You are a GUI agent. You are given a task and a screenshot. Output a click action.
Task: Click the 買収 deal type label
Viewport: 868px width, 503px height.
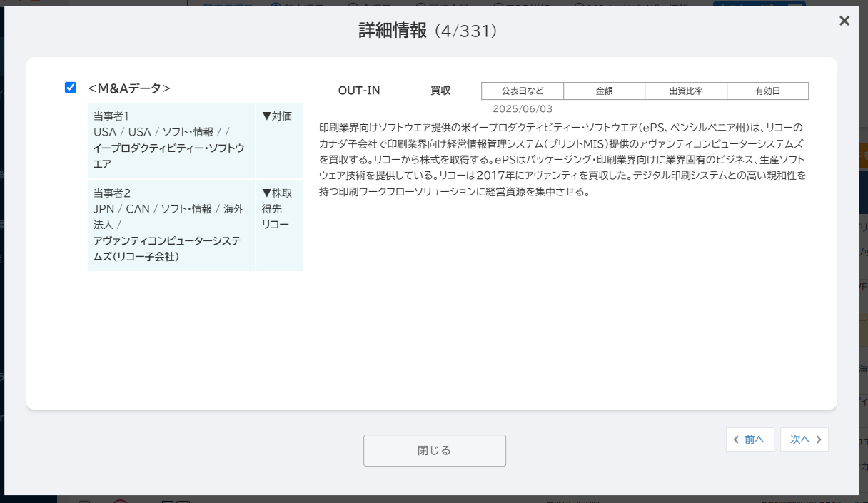click(x=440, y=91)
